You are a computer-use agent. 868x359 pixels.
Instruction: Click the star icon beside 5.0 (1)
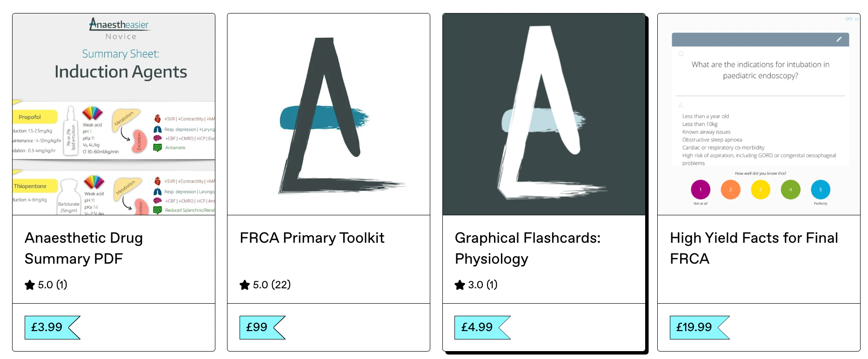pyautogui.click(x=30, y=285)
